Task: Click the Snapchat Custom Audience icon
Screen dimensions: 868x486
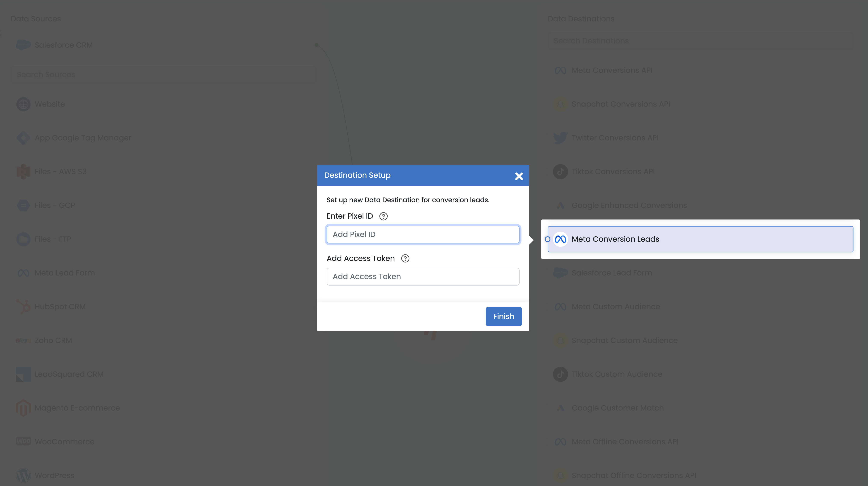Action: (560, 341)
